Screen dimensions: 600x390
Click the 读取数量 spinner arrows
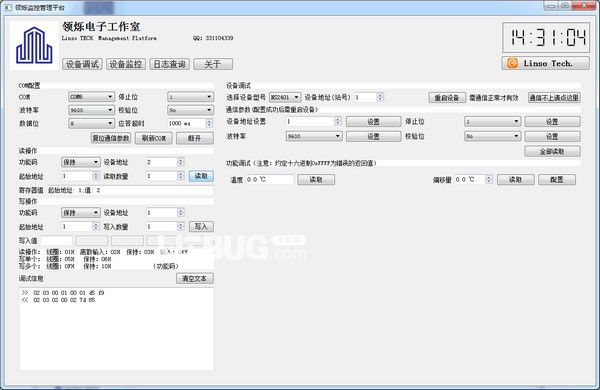pos(181,176)
